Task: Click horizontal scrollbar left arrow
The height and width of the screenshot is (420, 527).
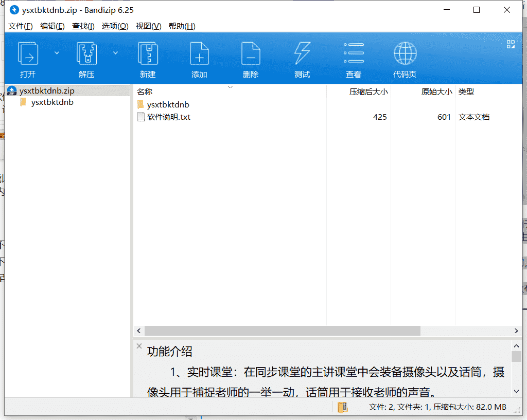Action: (x=139, y=331)
